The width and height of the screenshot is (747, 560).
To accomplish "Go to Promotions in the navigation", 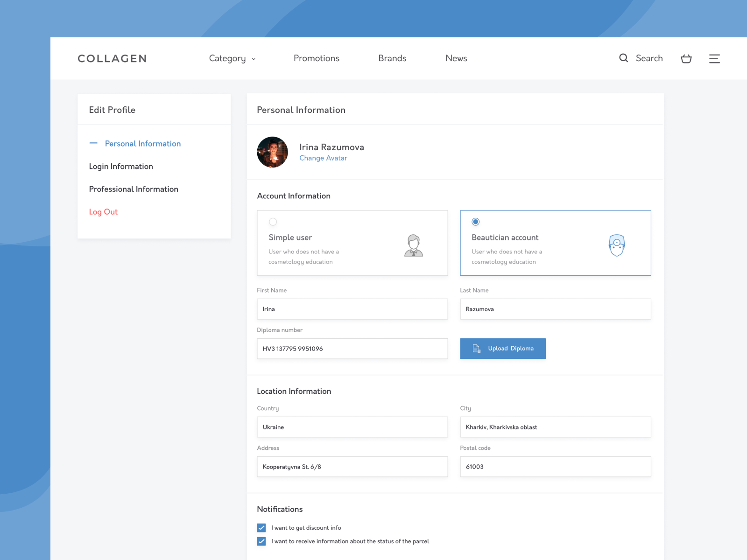I will click(x=316, y=58).
